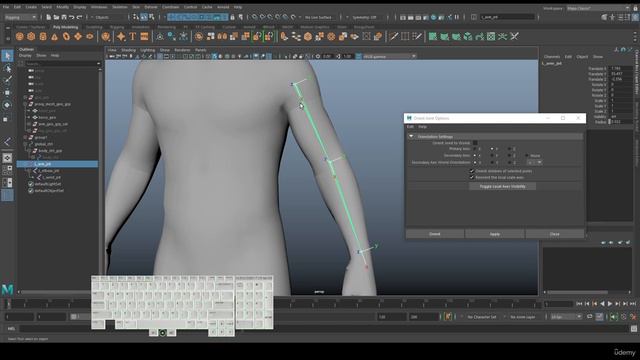Click the New Scene icon in status line
The width and height of the screenshot is (640, 360).
point(48,17)
